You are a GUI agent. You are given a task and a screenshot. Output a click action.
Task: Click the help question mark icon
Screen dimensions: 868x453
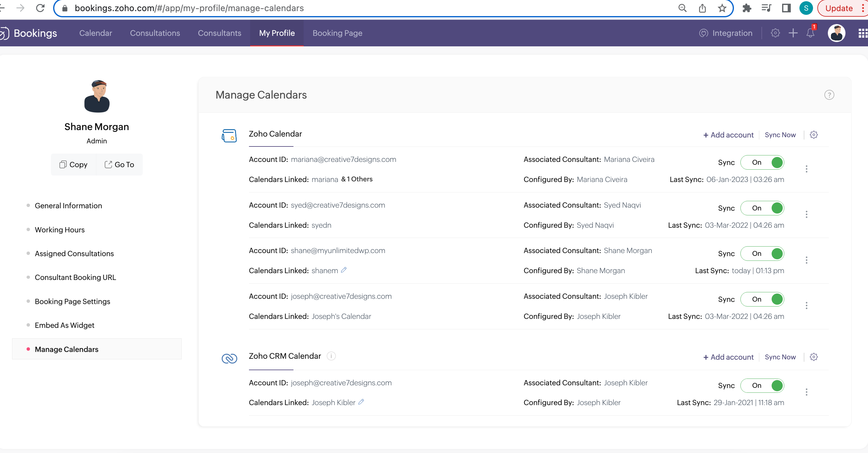tap(829, 95)
